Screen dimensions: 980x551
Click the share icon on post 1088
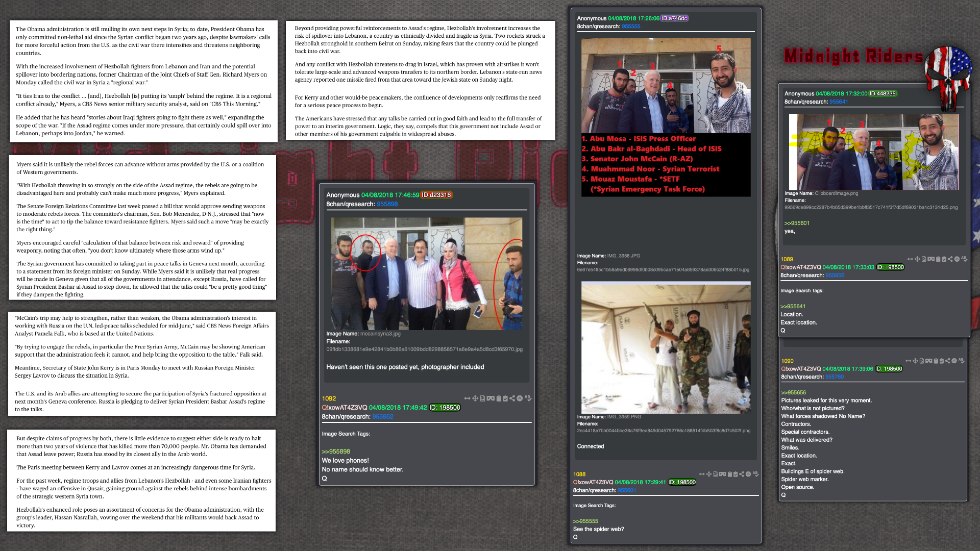pyautogui.click(x=742, y=474)
